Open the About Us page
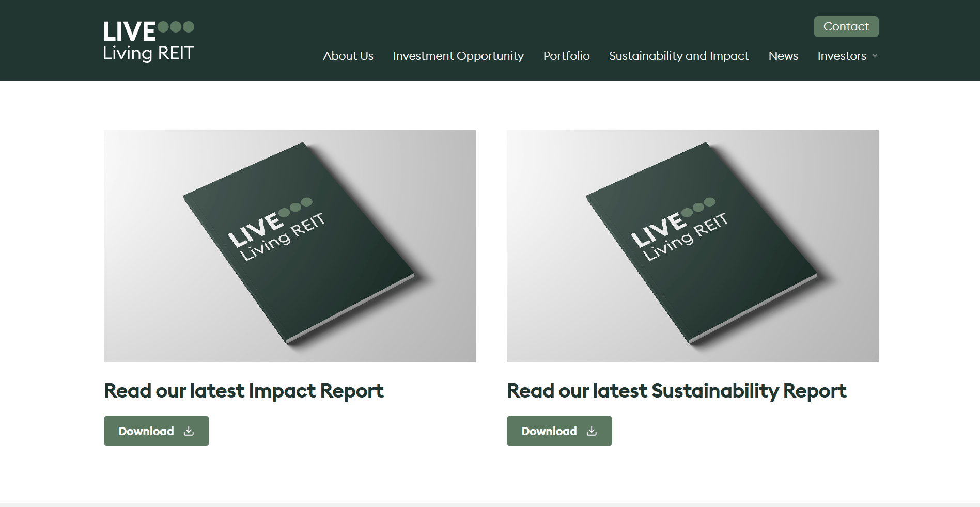Image resolution: width=980 pixels, height=507 pixels. pyautogui.click(x=348, y=56)
